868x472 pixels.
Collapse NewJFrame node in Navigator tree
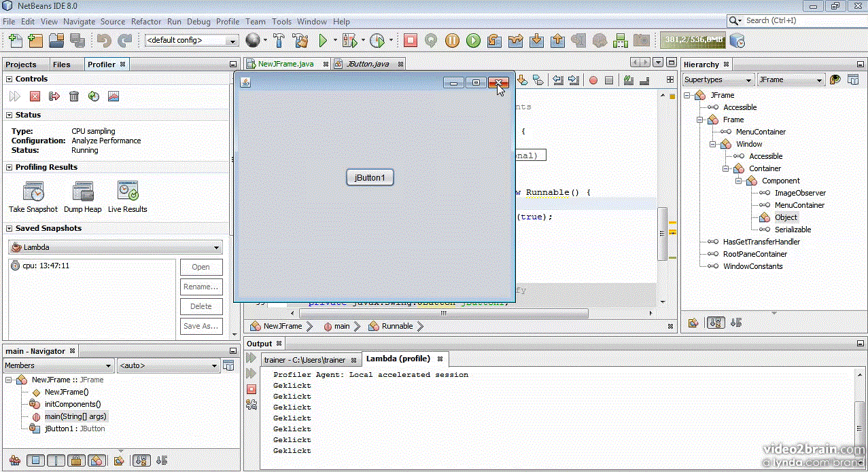point(9,380)
